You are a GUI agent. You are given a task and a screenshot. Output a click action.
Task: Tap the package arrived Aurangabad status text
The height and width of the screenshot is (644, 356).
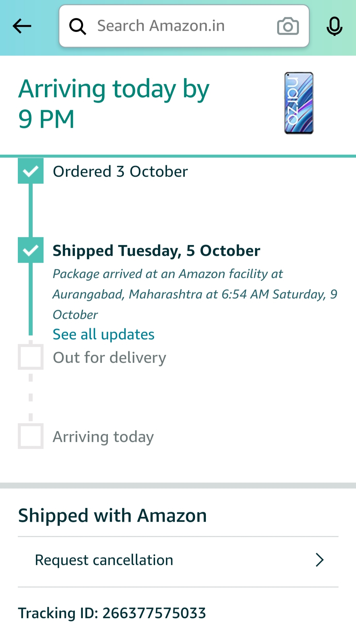(x=195, y=294)
